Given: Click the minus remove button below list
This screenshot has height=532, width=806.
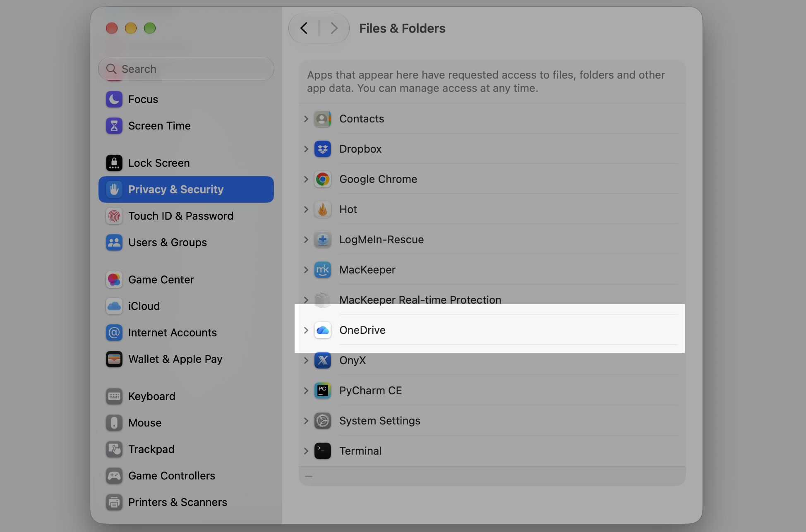Looking at the screenshot, I should point(309,476).
